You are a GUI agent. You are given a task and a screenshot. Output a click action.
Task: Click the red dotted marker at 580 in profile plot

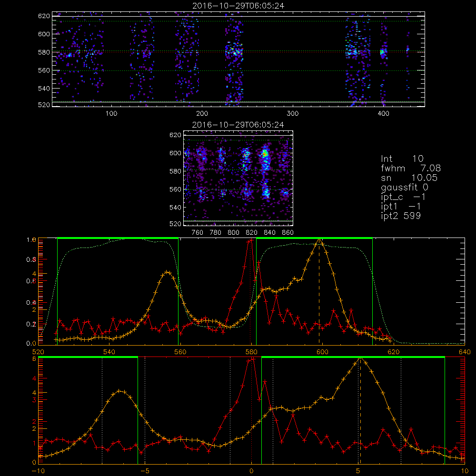[250, 293]
